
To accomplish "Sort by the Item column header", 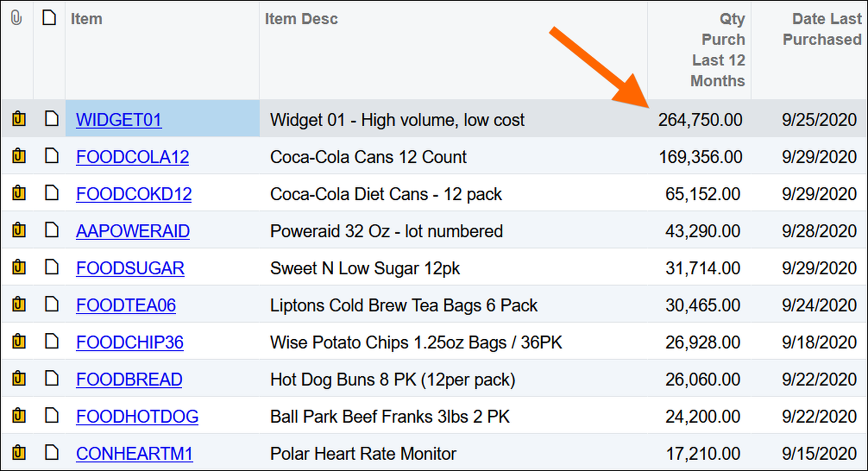I will pyautogui.click(x=86, y=19).
